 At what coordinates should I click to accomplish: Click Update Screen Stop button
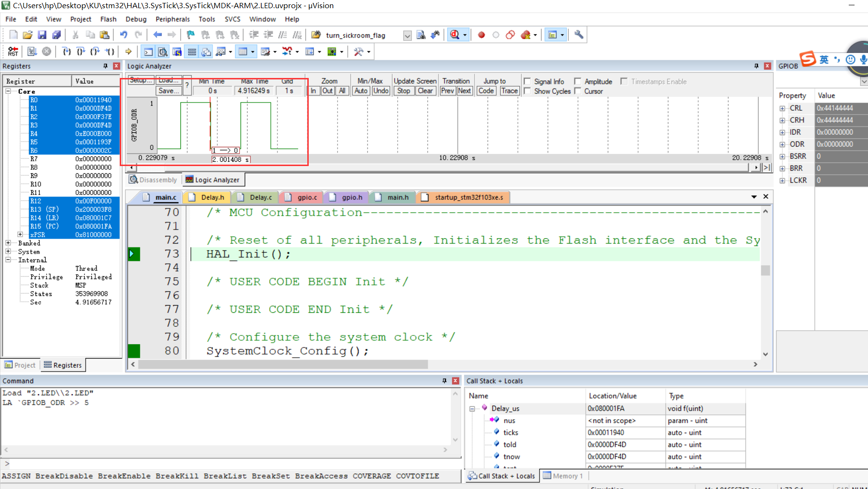[x=404, y=91]
